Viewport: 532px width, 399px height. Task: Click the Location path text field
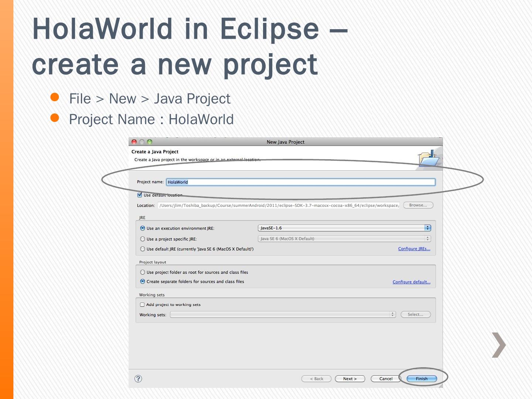click(279, 205)
